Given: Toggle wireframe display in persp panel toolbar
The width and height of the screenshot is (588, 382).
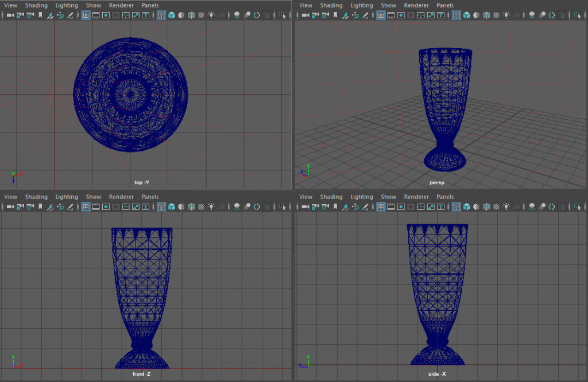Looking at the screenshot, I should coord(457,15).
